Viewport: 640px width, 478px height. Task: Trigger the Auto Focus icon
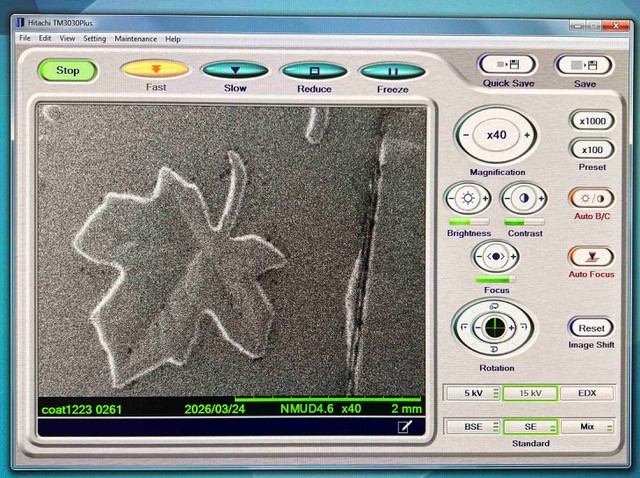click(590, 257)
